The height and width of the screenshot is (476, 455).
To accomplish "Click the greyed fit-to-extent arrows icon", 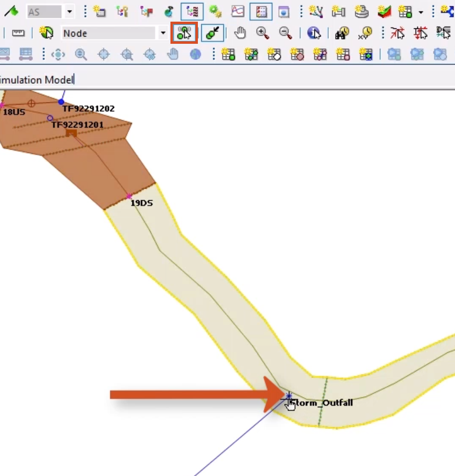I will (58, 55).
